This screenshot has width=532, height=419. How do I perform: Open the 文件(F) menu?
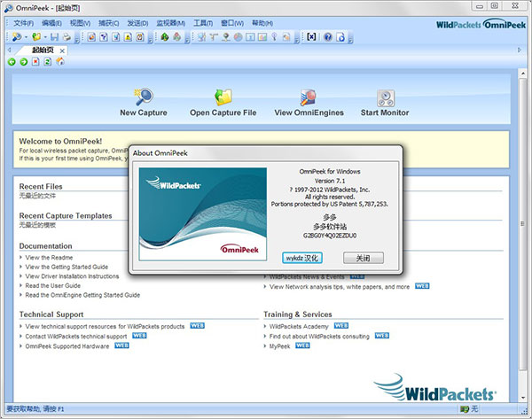(23, 23)
